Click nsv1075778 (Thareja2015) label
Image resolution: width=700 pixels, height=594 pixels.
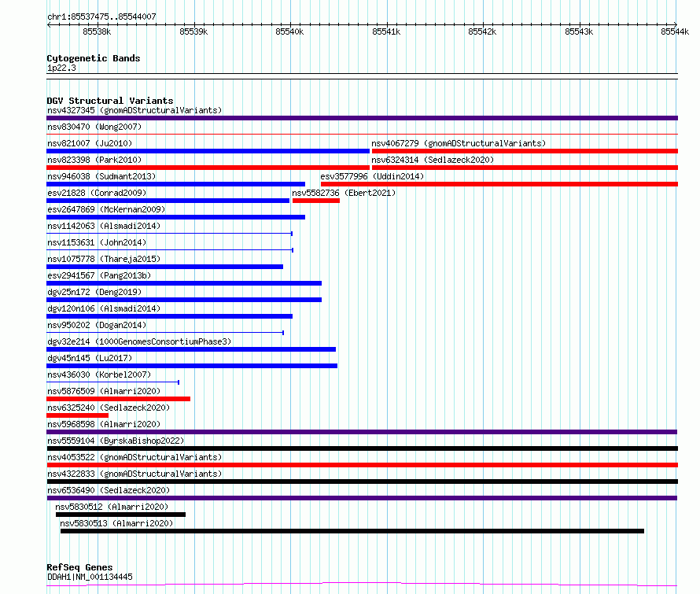104,259
